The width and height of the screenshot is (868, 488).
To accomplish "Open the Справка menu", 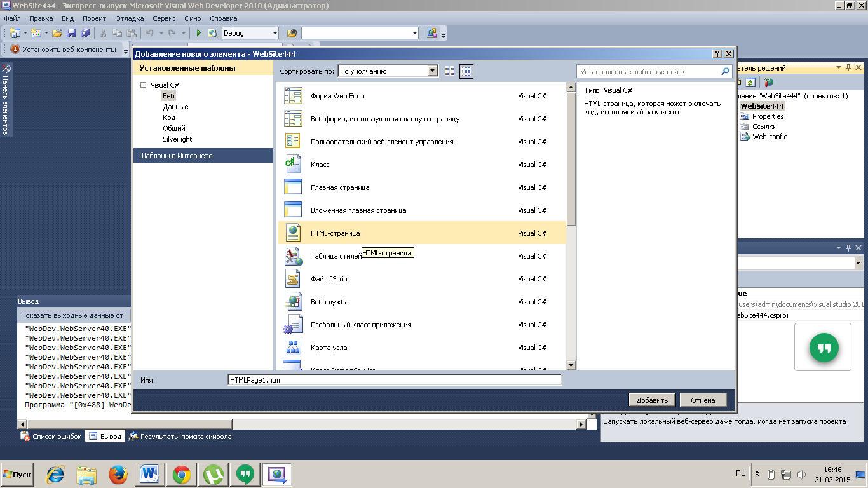I will pos(224,18).
